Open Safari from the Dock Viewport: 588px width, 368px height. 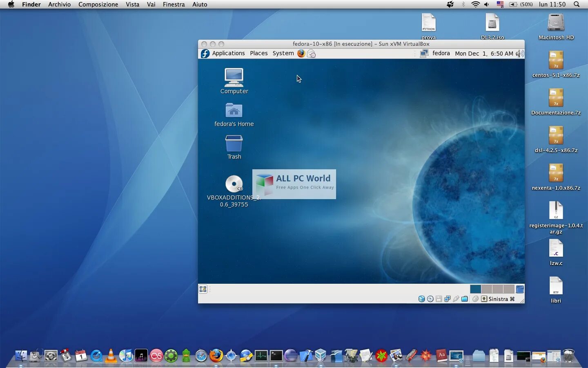(201, 356)
